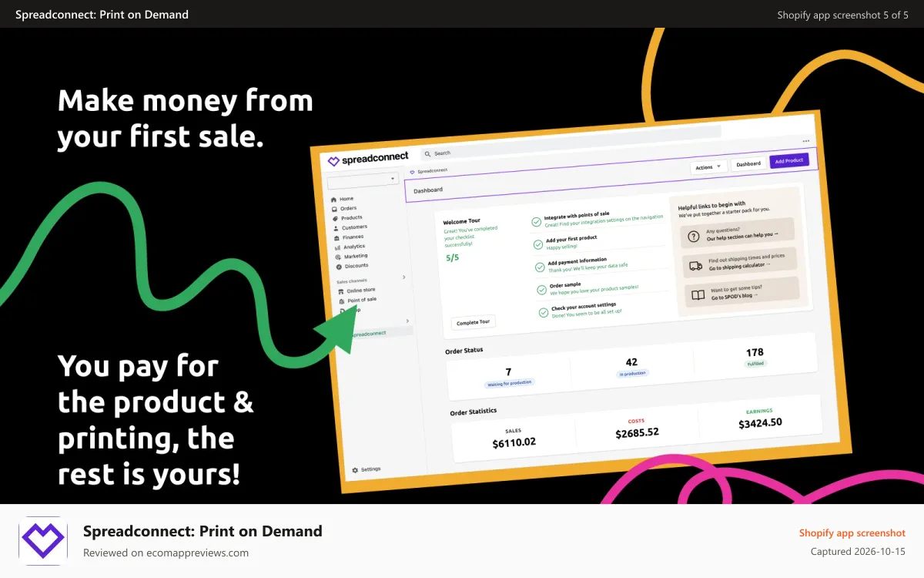Click the 'In production' badge

[633, 373]
